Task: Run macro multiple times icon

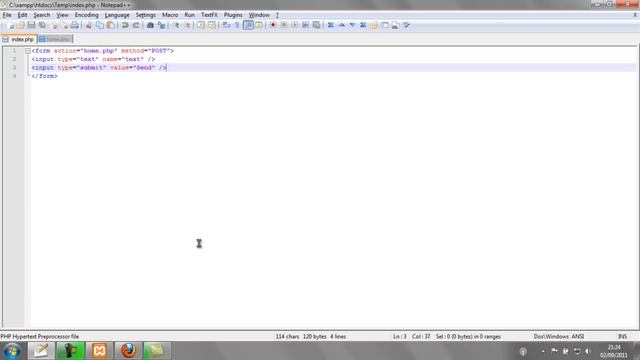Action: pos(305,25)
